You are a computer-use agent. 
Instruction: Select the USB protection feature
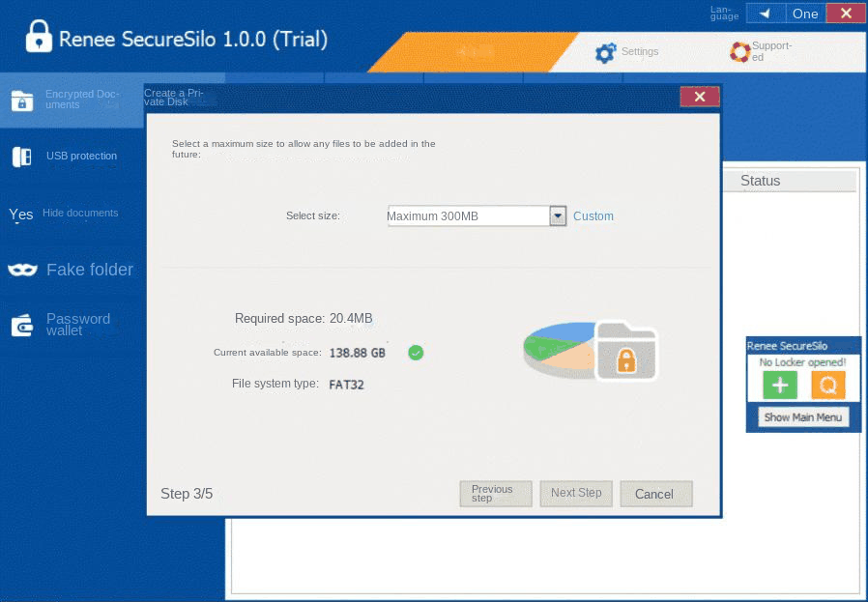(72, 156)
